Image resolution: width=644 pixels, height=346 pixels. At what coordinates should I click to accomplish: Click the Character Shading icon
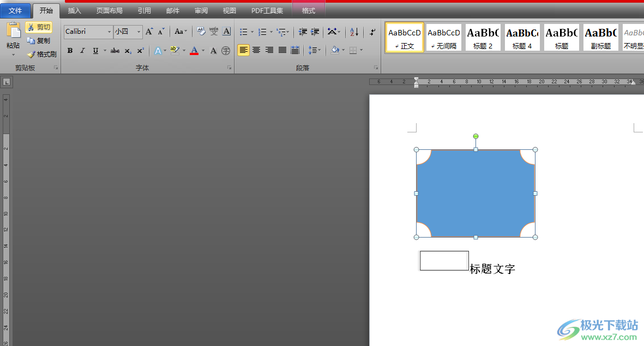click(x=213, y=51)
